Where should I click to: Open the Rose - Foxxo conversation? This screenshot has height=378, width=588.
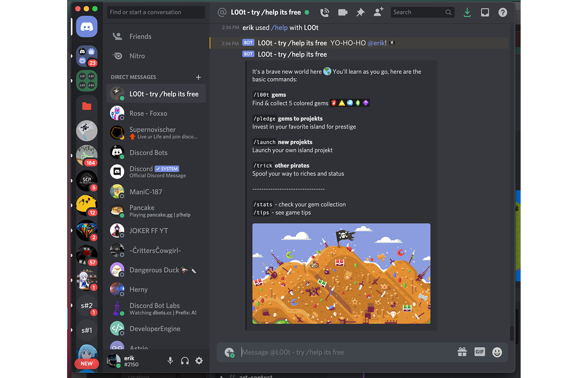148,113
